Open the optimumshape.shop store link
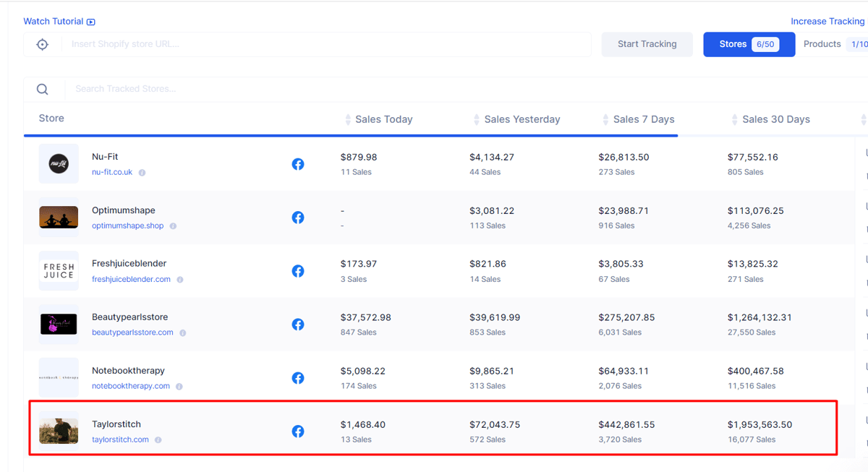868x472 pixels. click(128, 226)
